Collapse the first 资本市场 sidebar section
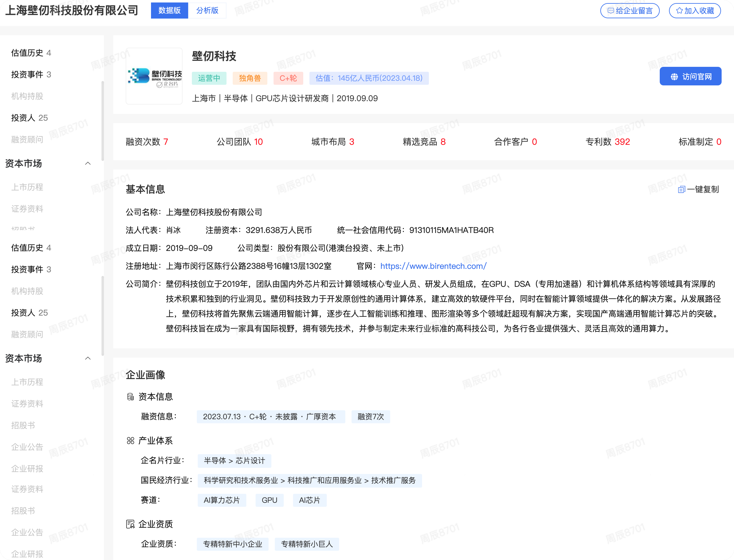This screenshot has height=560, width=734. (88, 163)
